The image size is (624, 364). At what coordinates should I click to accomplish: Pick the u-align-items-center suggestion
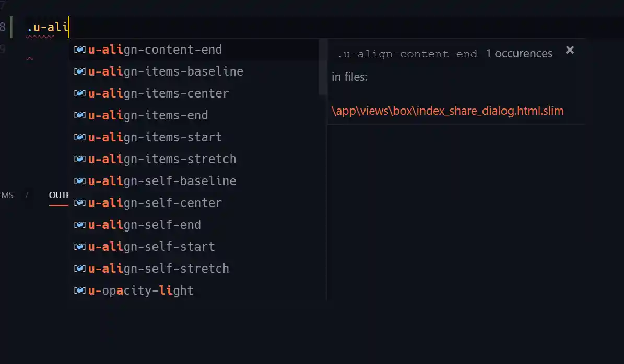158,93
